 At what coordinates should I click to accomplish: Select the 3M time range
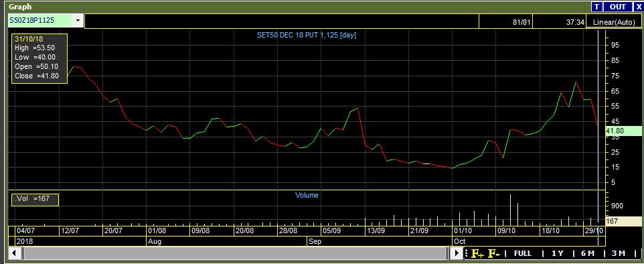(x=618, y=253)
